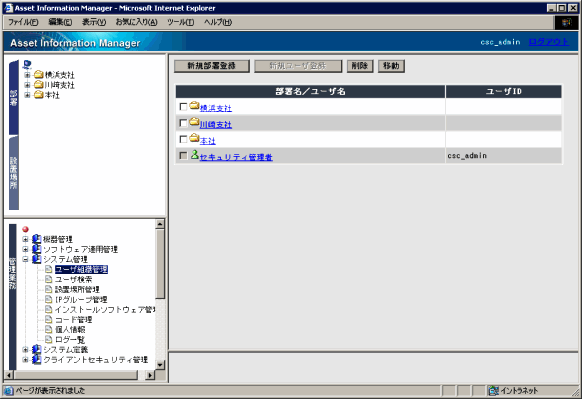Expand 横浜支社 node in department tree
The width and height of the screenshot is (582, 399).
tap(27, 75)
